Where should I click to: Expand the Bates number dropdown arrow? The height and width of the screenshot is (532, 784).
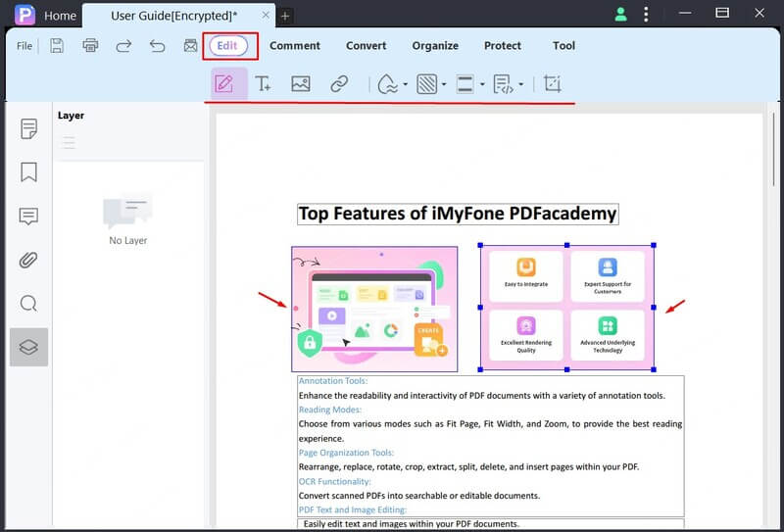point(520,84)
